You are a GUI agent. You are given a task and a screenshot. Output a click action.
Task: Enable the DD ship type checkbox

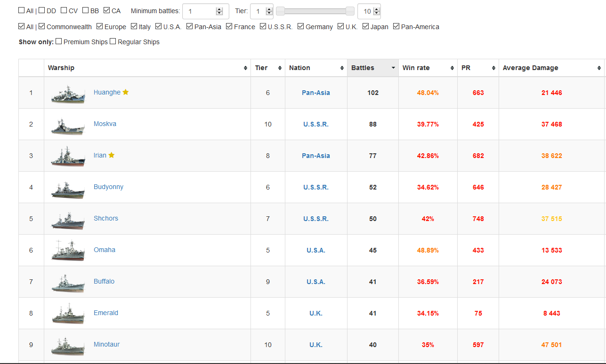[x=42, y=10]
